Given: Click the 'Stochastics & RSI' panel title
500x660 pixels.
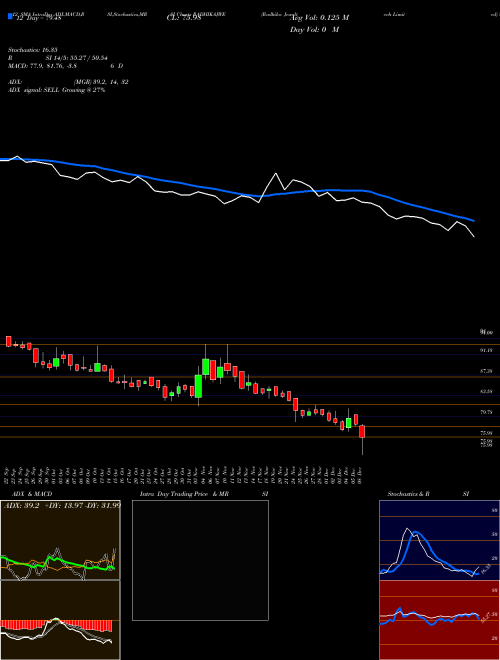Looking at the screenshot, I should coord(428,494).
